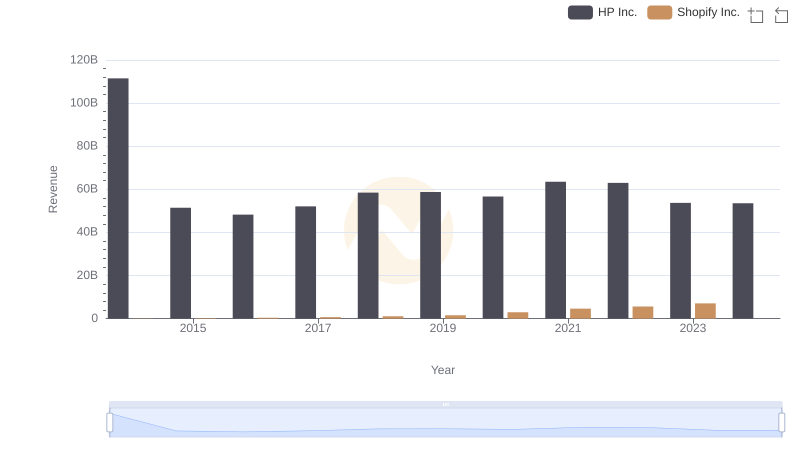Screen dimensions: 800x461
Task: Click the Shopify Inc. bar for 2019
Action: [x=456, y=317]
